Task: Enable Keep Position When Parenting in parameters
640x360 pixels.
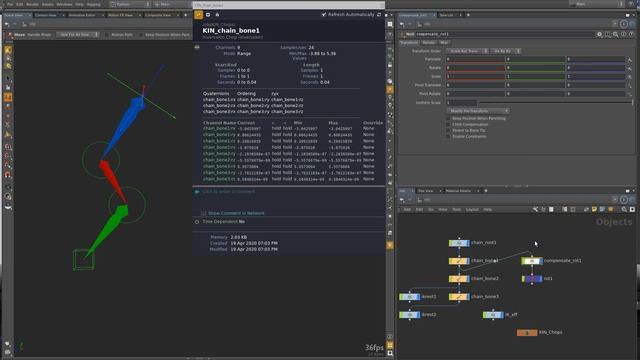Action: click(x=448, y=118)
